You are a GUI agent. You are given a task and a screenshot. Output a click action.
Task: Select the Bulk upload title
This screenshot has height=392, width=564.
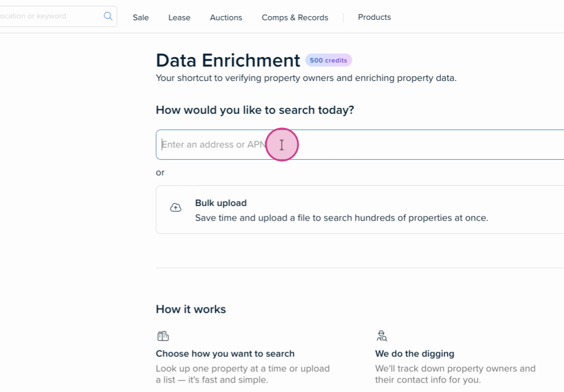(x=221, y=203)
